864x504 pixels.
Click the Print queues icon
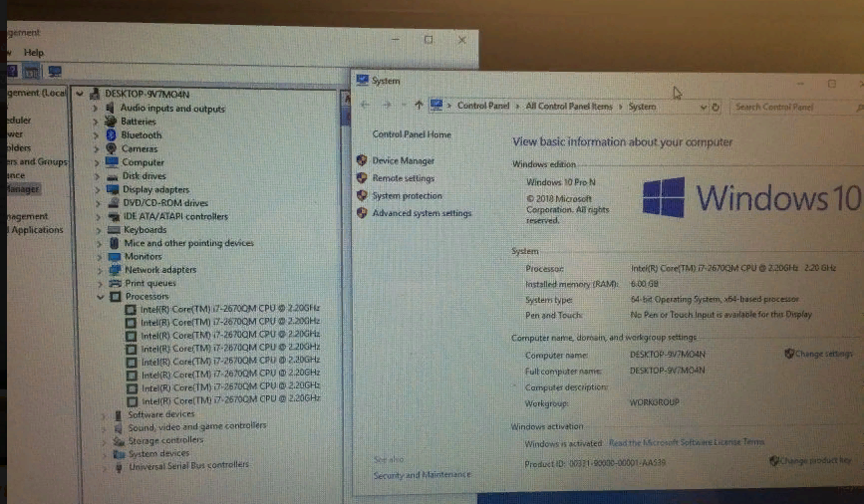[116, 283]
